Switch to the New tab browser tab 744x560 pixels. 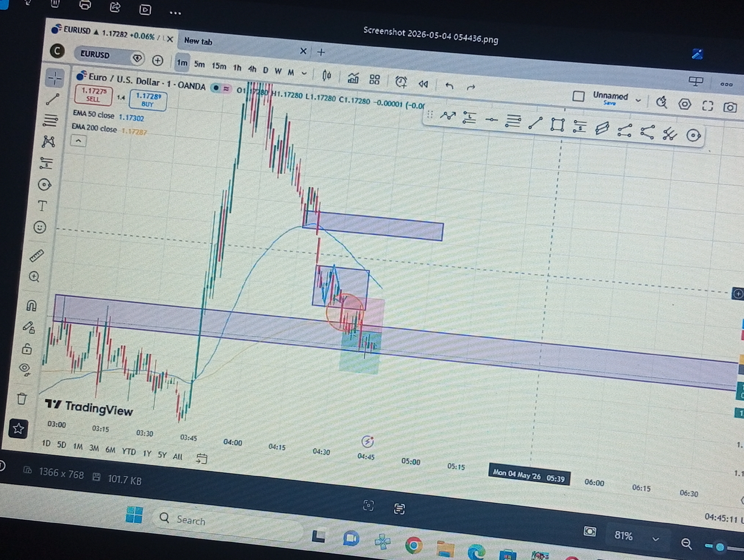point(198,41)
